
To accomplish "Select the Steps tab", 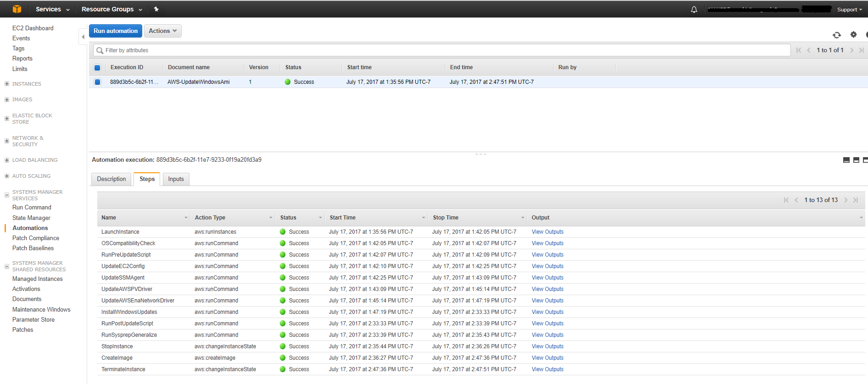I will [x=147, y=179].
